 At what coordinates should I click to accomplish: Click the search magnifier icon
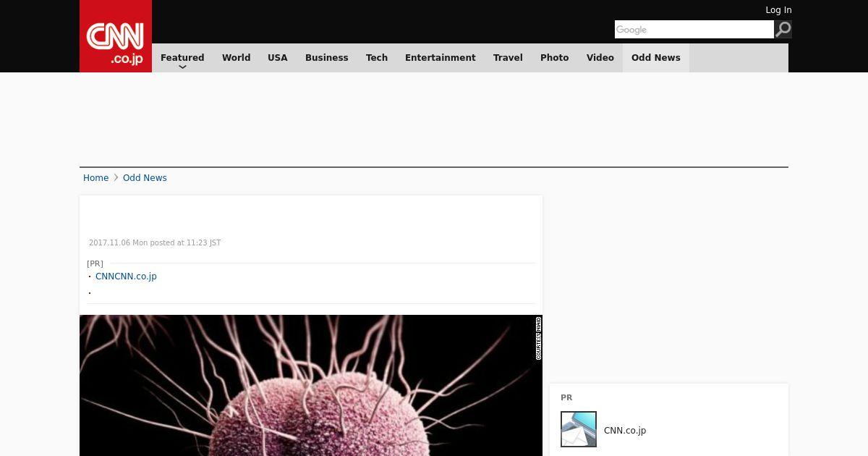coord(783,29)
